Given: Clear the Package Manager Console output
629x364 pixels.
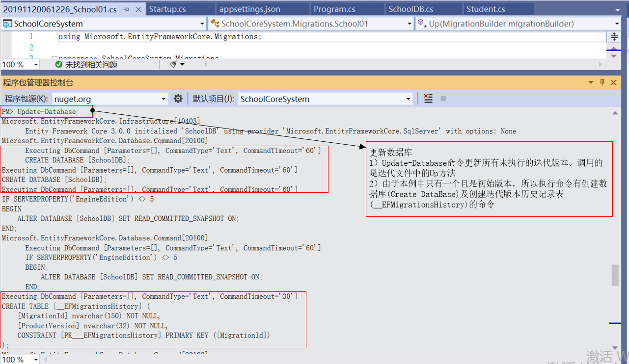Looking at the screenshot, I should 428,99.
